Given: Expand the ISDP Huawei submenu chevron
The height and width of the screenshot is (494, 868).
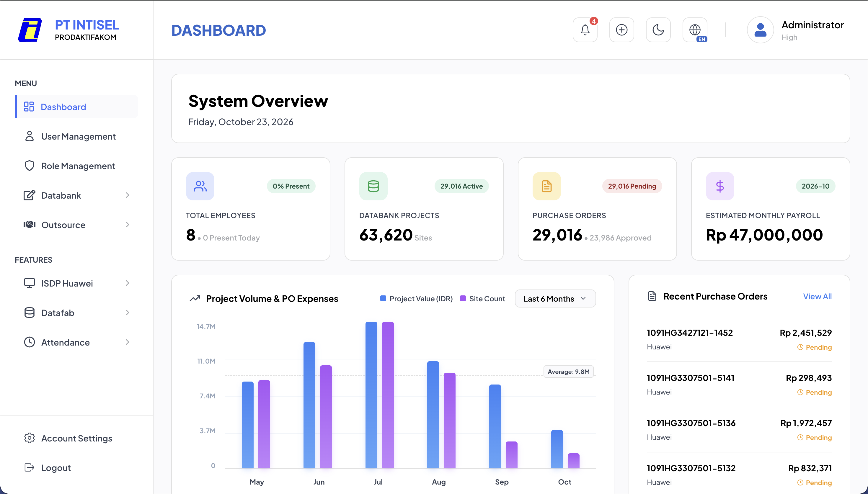Looking at the screenshot, I should 128,283.
